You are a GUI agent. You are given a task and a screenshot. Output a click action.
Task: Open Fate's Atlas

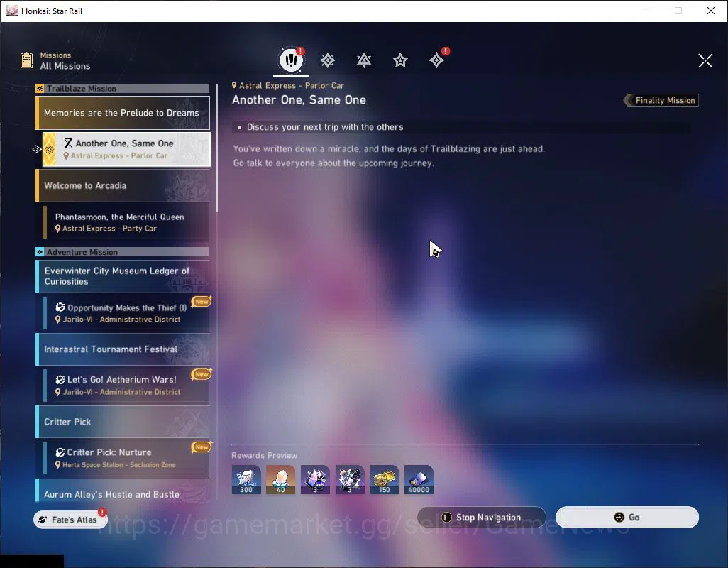70,519
